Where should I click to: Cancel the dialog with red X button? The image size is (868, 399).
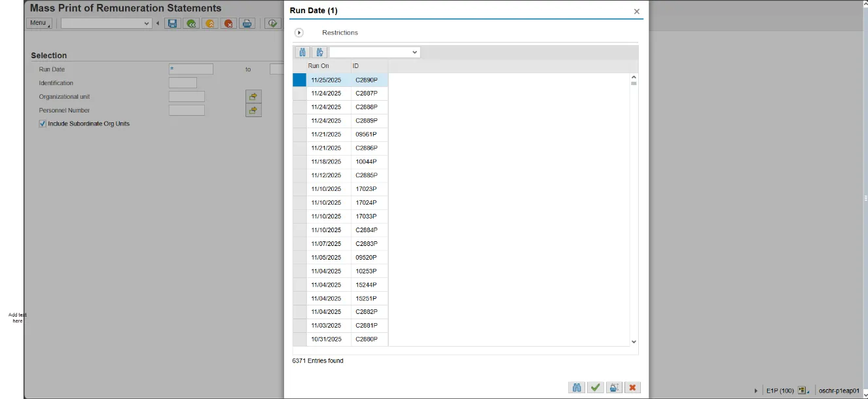632,388
